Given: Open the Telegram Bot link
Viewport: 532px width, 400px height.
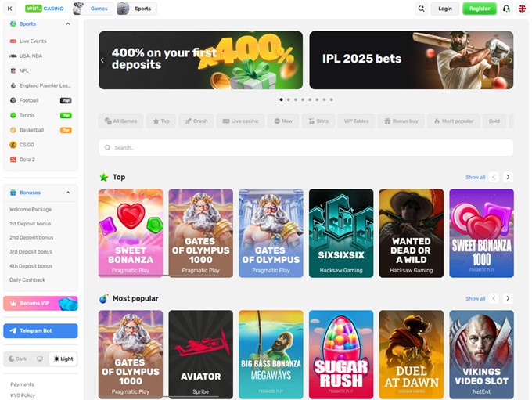Looking at the screenshot, I should click(x=41, y=330).
